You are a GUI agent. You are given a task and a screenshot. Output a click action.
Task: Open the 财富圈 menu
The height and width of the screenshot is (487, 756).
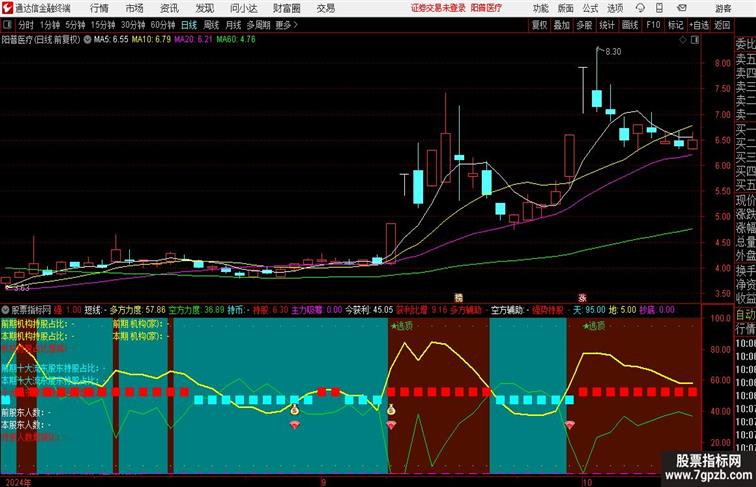(x=287, y=8)
